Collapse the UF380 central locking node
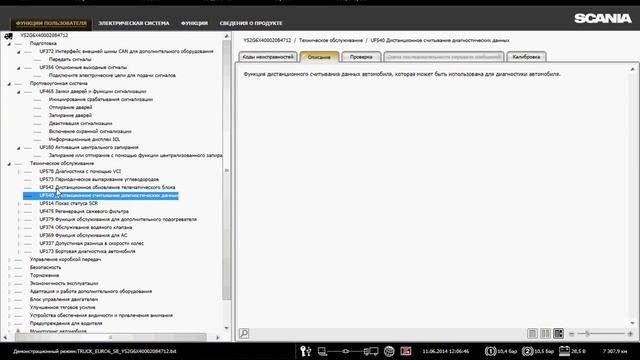The image size is (640, 360). coord(19,148)
